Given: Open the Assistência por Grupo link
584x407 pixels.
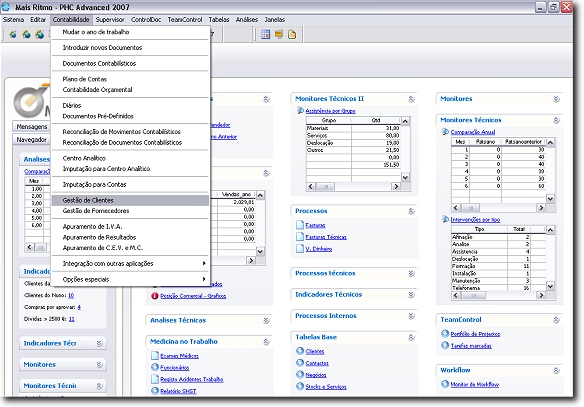Looking at the screenshot, I should click(x=330, y=111).
